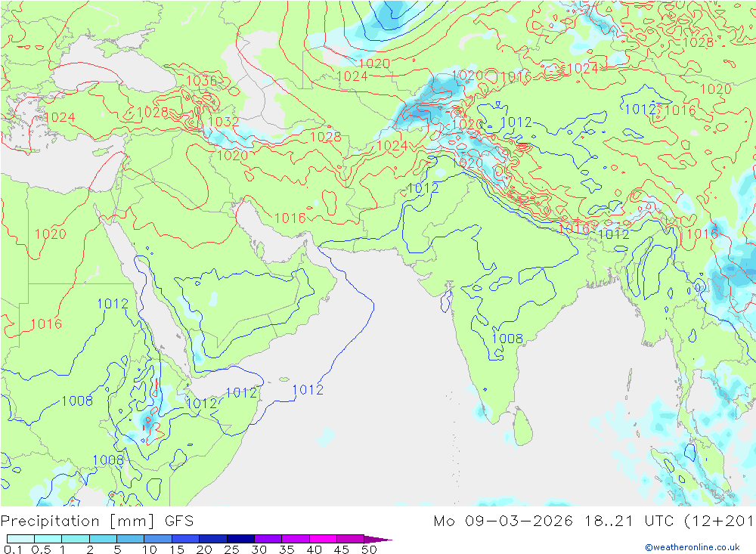Click the weatheronline.co.uk copyright link

tap(692, 546)
